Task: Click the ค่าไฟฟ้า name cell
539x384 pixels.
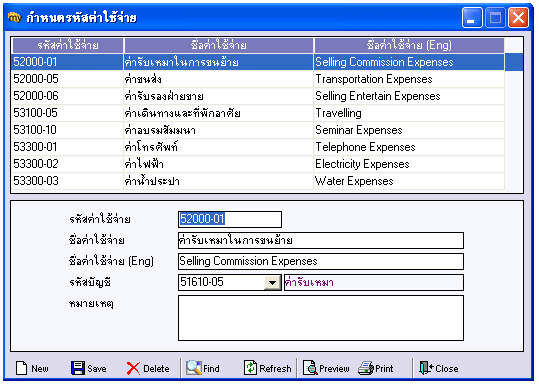Action: pos(219,164)
